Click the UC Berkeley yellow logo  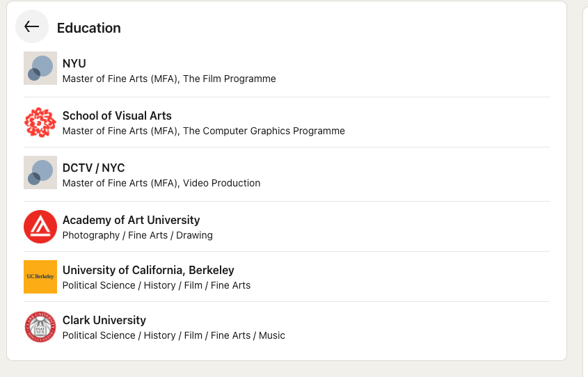coord(40,277)
